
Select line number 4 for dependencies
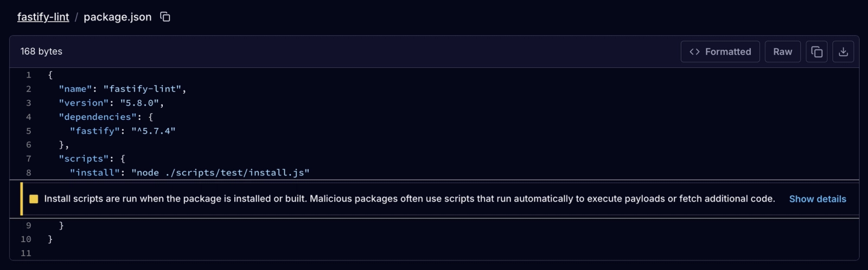coord(29,117)
